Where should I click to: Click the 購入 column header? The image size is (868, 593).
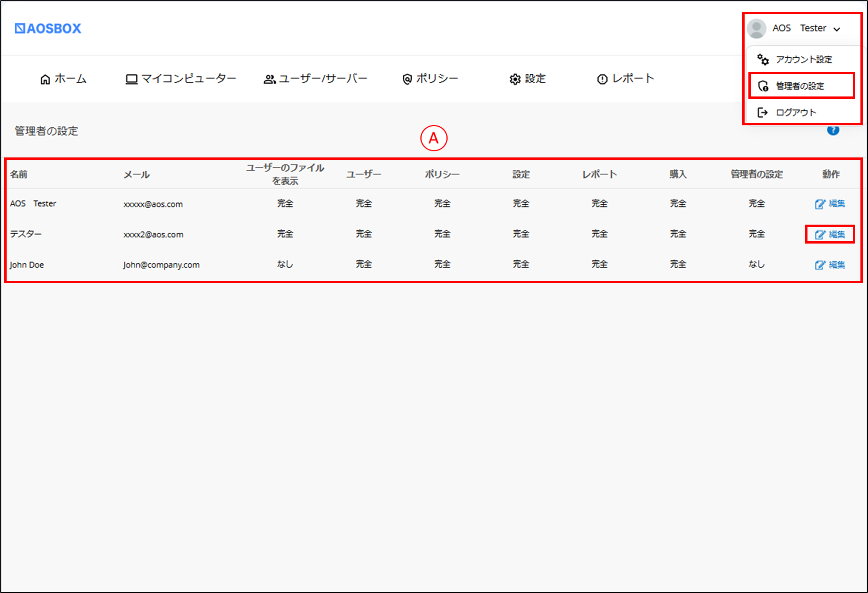point(678,174)
